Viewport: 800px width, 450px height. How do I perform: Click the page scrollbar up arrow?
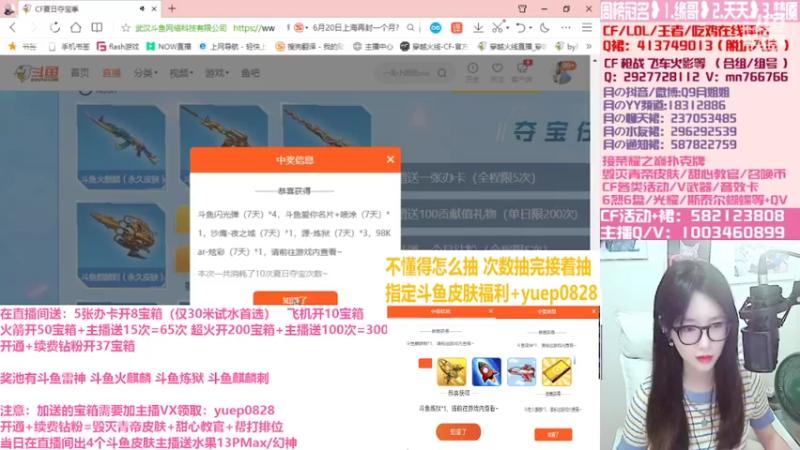(x=594, y=61)
